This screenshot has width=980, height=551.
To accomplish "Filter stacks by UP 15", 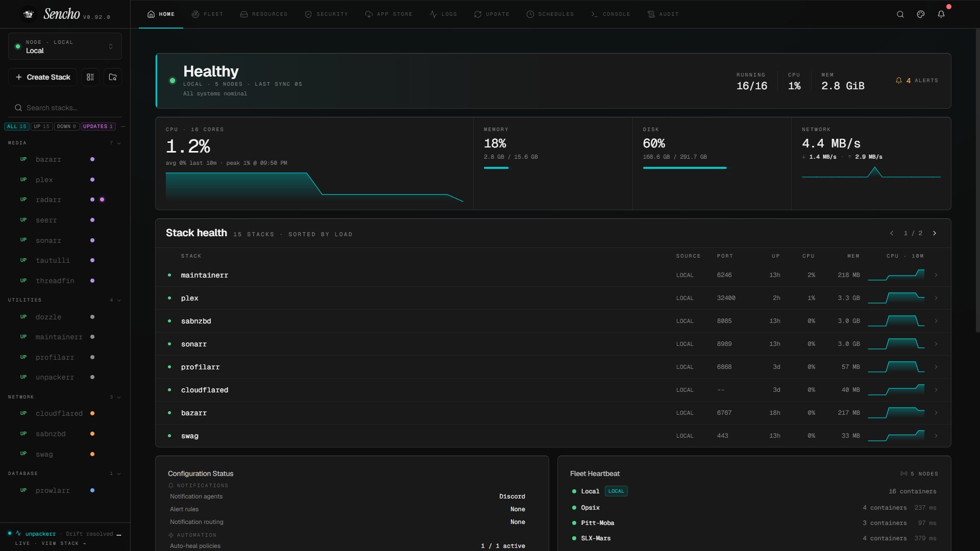I will 42,127.
